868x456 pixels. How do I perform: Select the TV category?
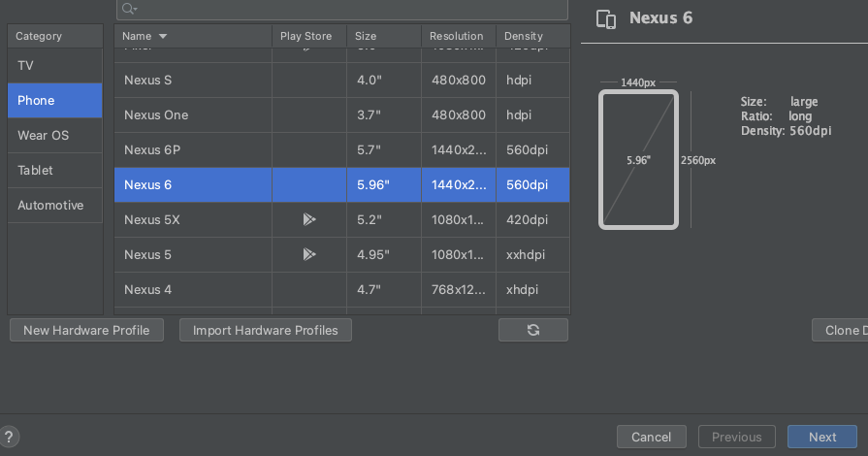click(55, 65)
